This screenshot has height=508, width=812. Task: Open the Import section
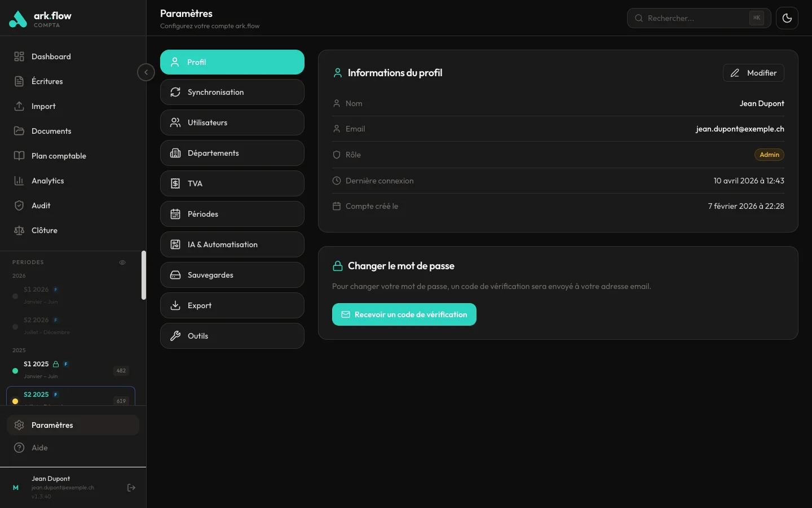(43, 106)
